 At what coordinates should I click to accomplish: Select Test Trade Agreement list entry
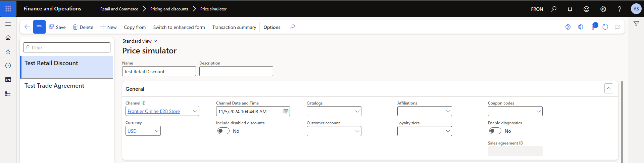tap(54, 86)
